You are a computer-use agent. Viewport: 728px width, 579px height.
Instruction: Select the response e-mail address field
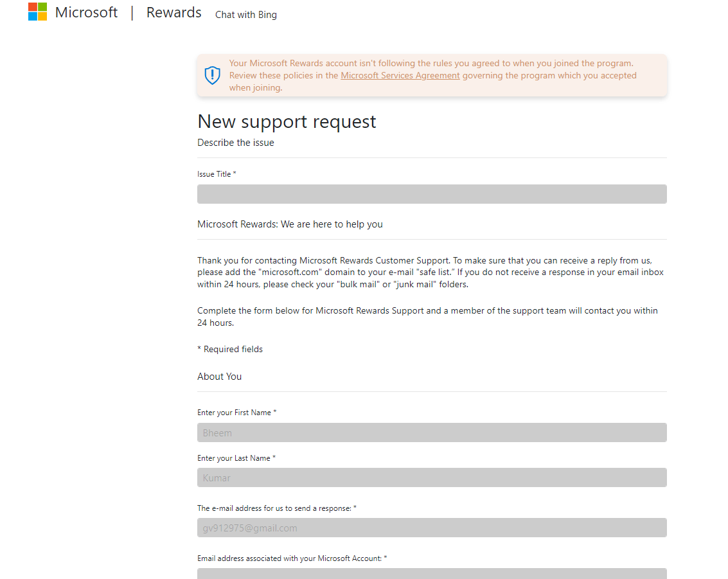coord(432,528)
